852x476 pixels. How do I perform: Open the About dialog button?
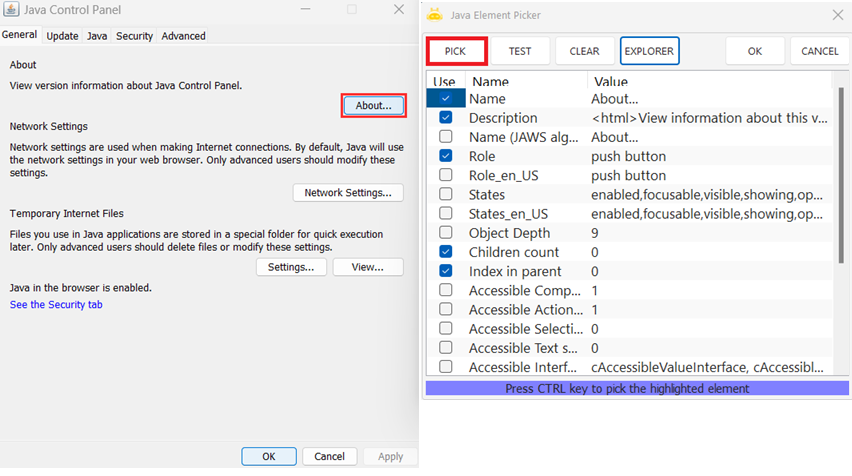[x=373, y=105]
